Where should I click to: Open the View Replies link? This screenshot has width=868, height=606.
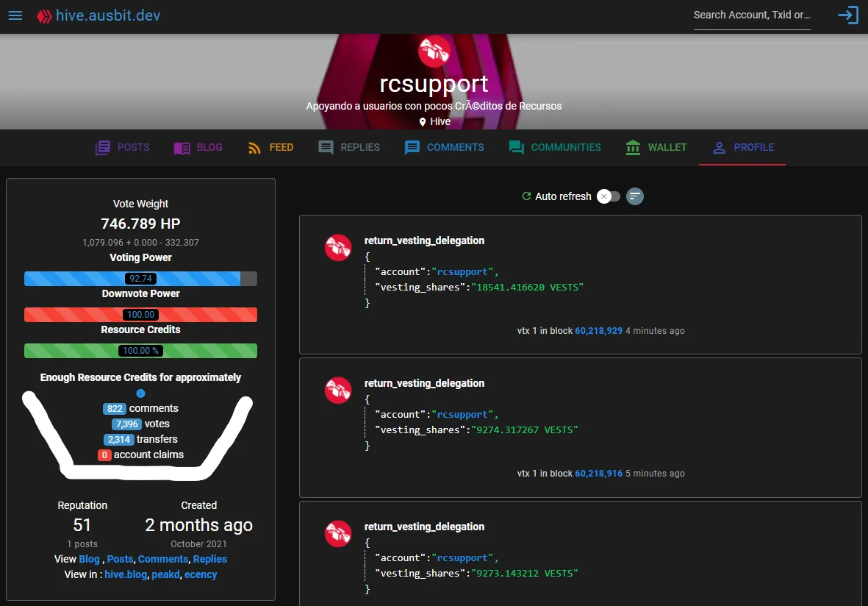click(x=209, y=559)
